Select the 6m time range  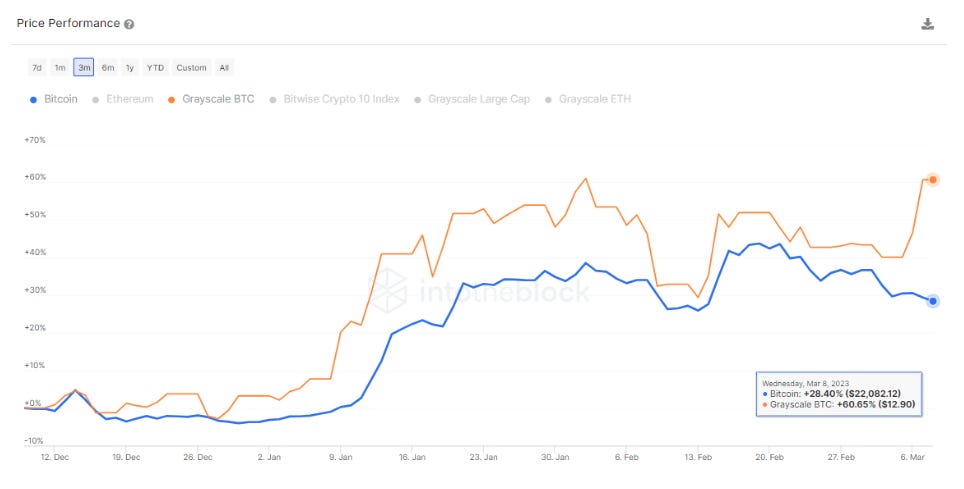tap(108, 68)
